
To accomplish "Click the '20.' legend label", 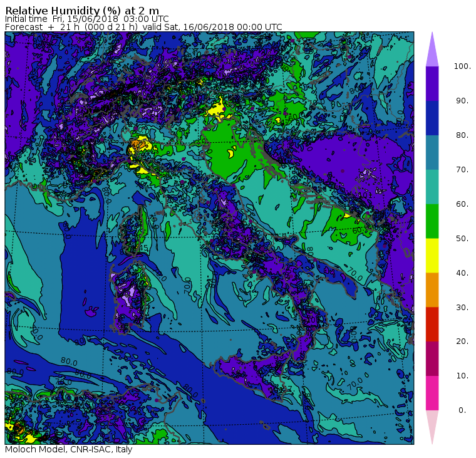I will pos(462,341).
